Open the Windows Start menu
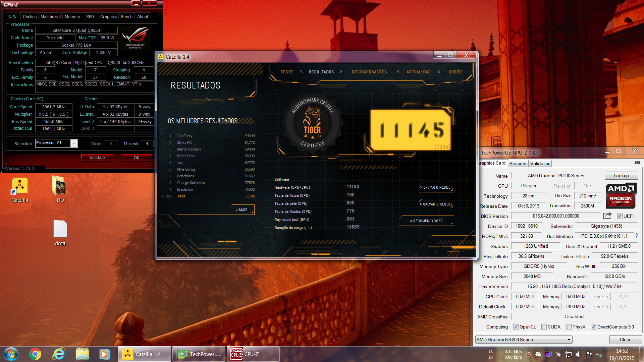Screen dimensions: 644x362 pyautogui.click(x=11, y=354)
